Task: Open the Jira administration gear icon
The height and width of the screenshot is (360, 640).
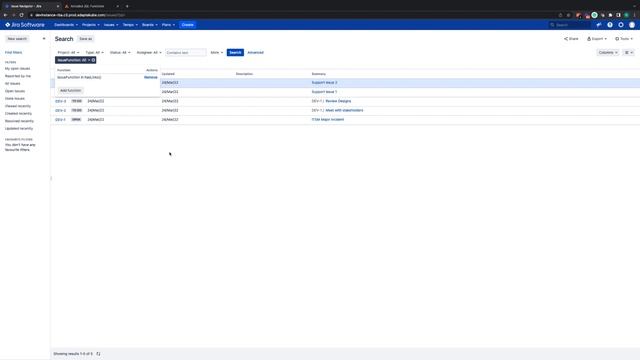Action: tap(621, 25)
